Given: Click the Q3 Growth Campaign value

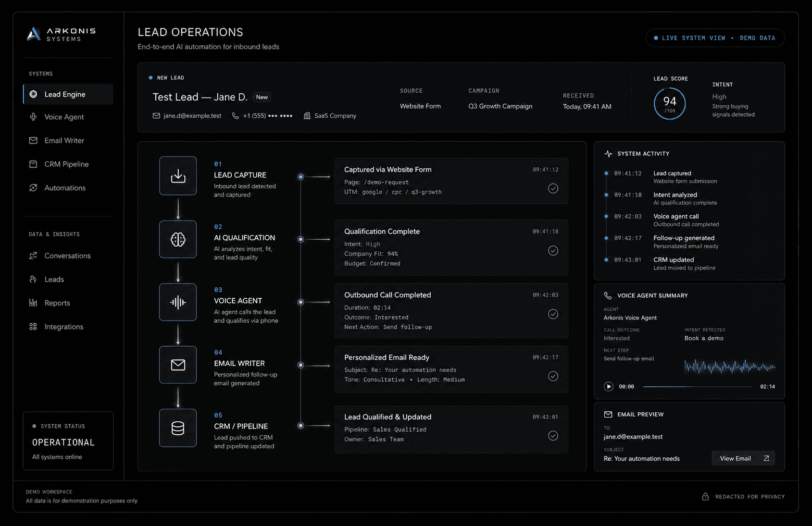Looking at the screenshot, I should 501,106.
